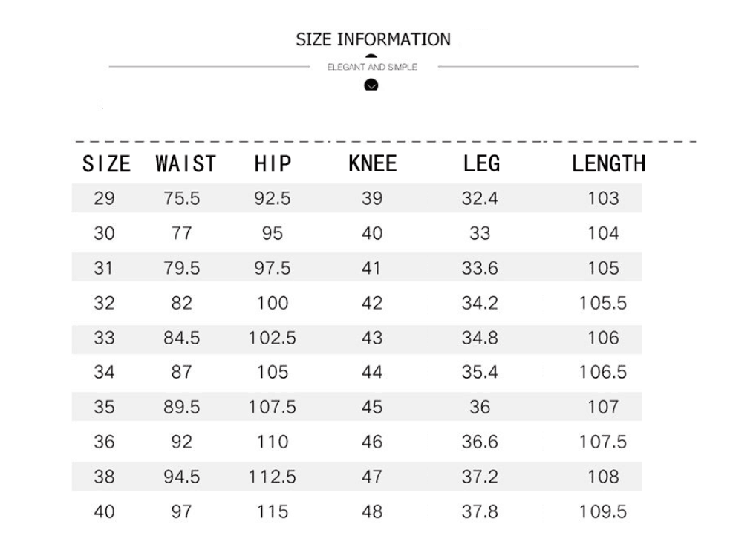This screenshot has height=556, width=756.
Task: Select leg value 36 in size 35 row
Action: tap(480, 407)
